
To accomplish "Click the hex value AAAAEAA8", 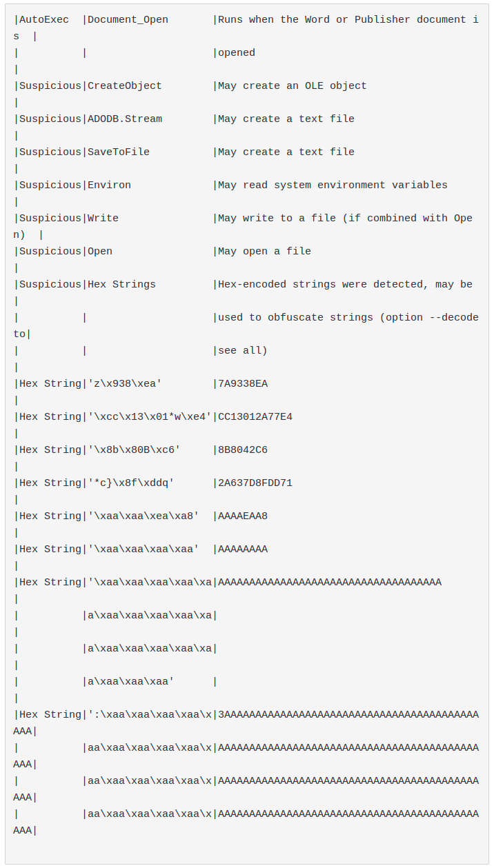I will pos(243,516).
